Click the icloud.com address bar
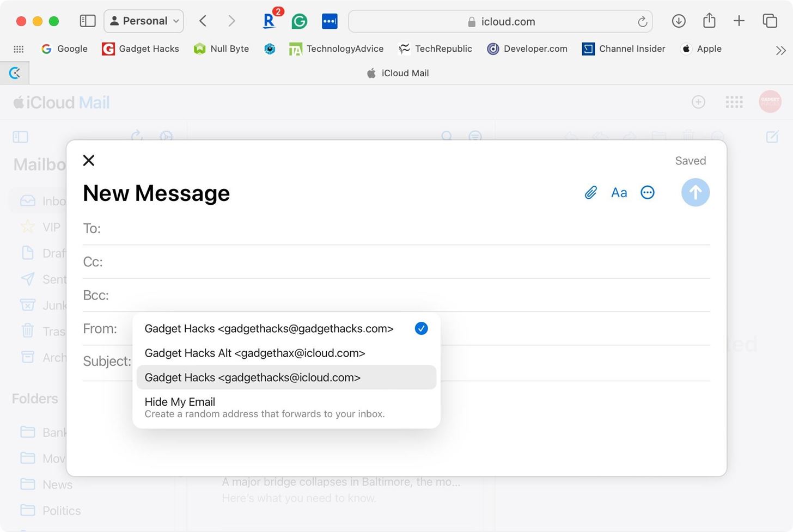The image size is (793, 532). (500, 22)
